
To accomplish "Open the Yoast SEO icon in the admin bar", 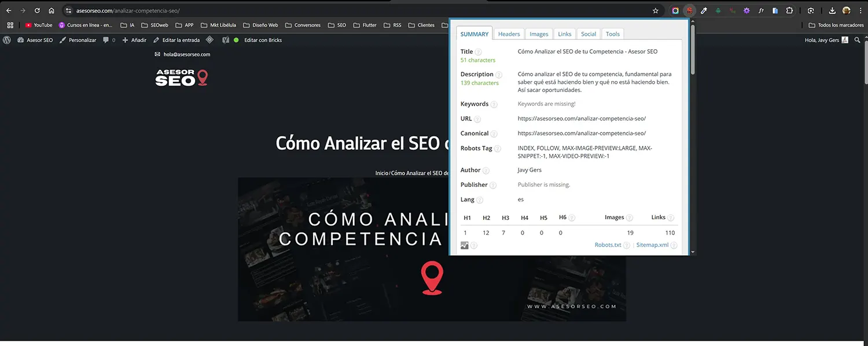I will click(x=225, y=40).
